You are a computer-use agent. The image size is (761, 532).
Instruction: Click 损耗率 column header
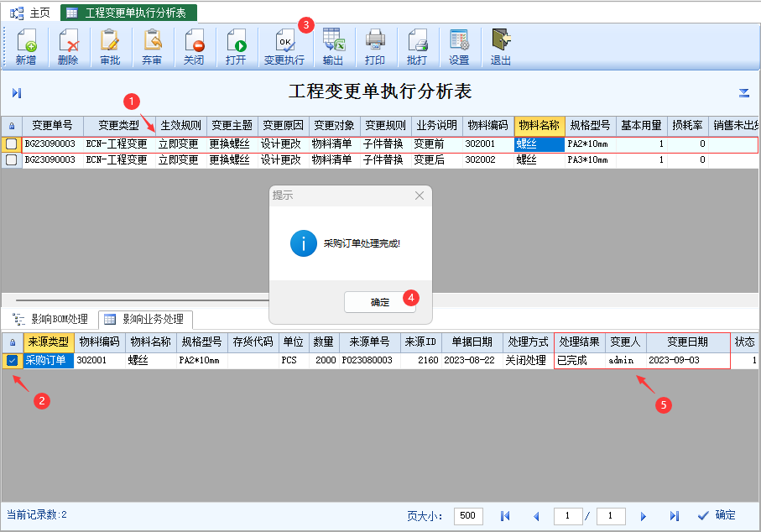[688, 126]
